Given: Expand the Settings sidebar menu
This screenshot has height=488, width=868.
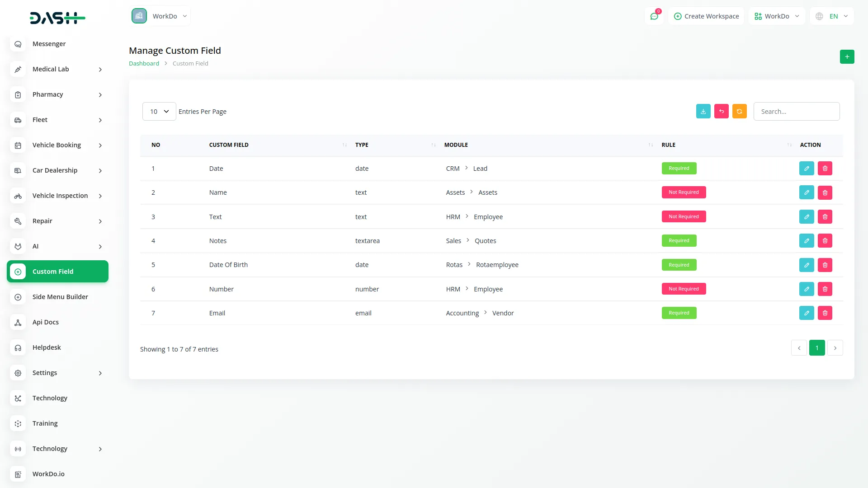Looking at the screenshot, I should pyautogui.click(x=57, y=373).
